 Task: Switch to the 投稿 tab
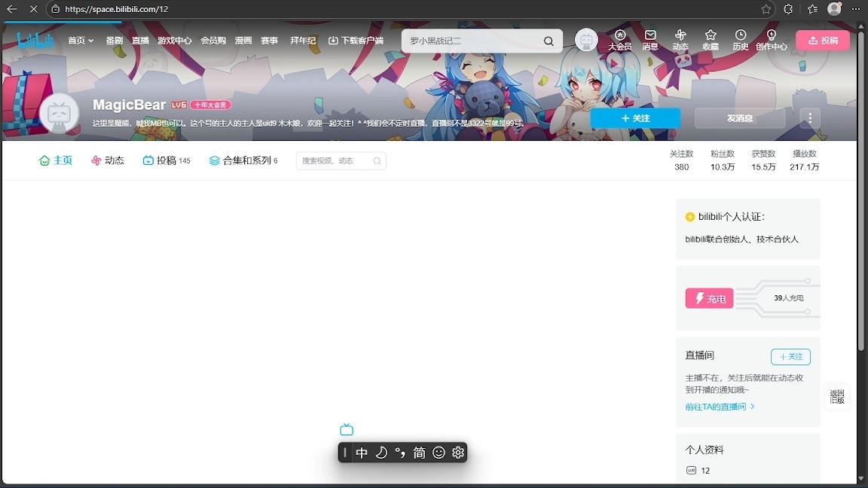click(x=166, y=160)
